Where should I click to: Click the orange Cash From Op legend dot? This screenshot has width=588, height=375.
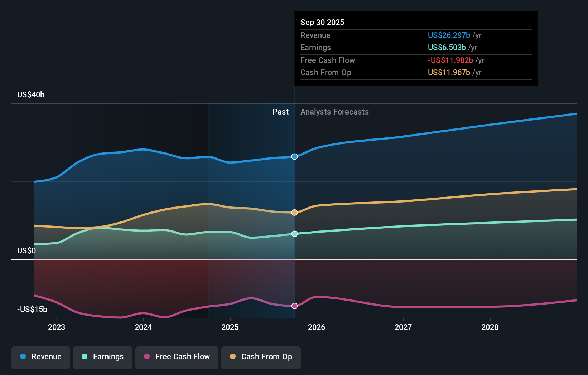[x=233, y=356]
